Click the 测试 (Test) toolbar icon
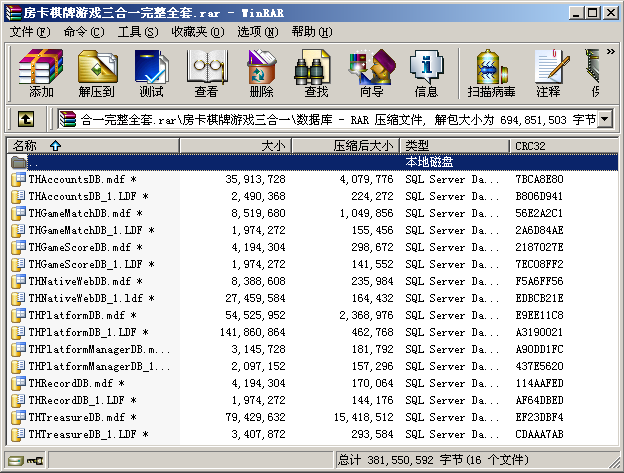 (x=151, y=73)
